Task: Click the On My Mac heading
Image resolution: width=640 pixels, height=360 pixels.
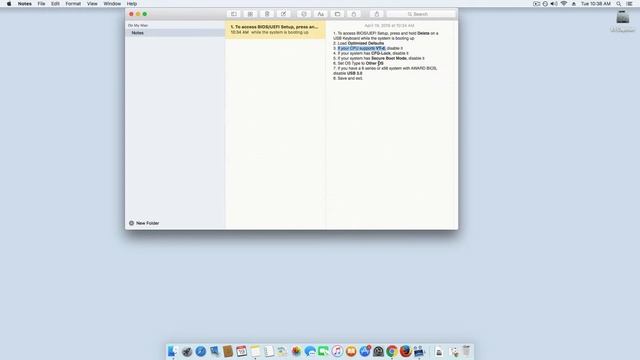Action: click(x=138, y=25)
